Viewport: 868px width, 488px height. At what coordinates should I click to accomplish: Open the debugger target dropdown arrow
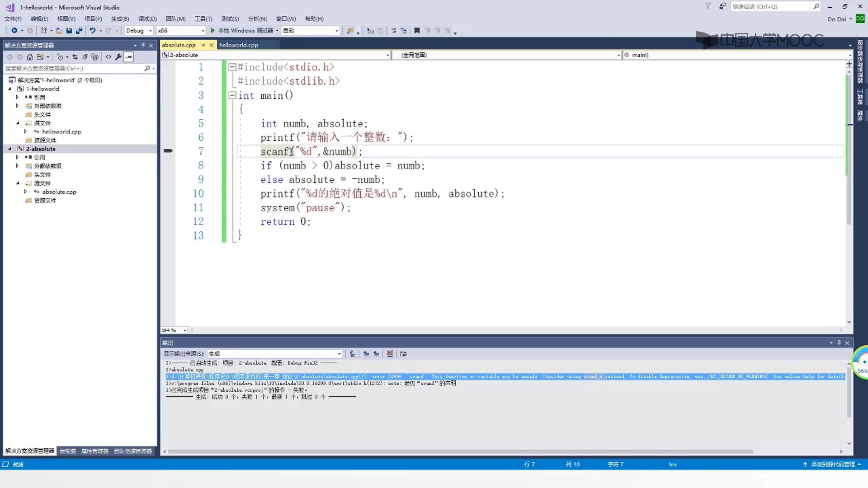[x=277, y=30]
